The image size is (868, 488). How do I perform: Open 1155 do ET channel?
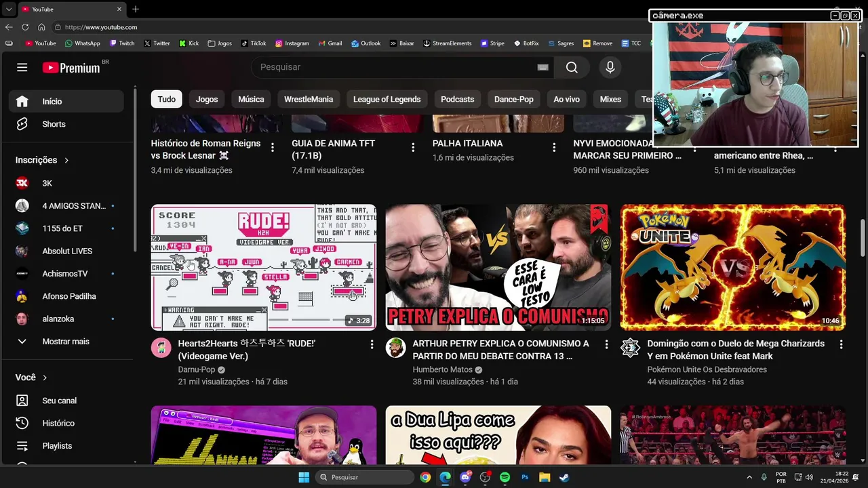(x=66, y=228)
